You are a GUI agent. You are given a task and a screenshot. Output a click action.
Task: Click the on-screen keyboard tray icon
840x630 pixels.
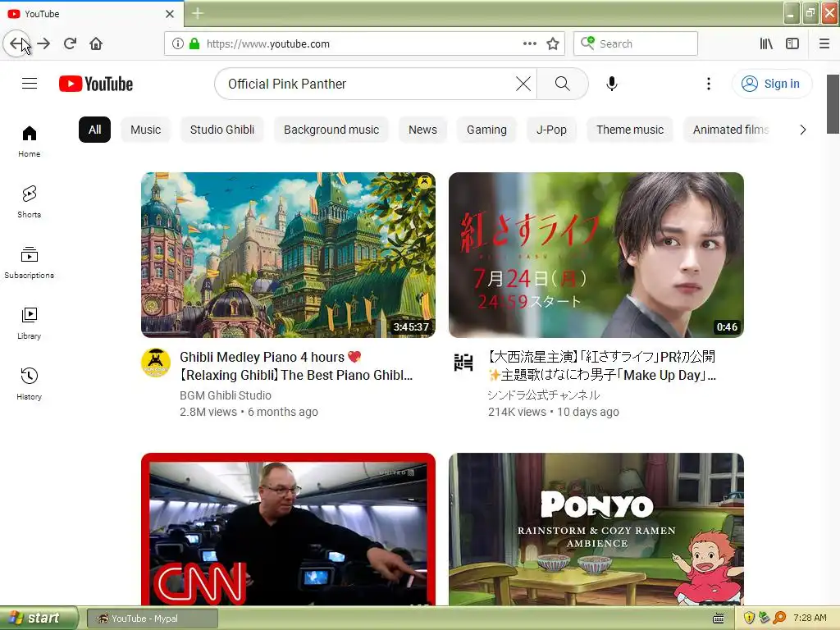pos(719,619)
